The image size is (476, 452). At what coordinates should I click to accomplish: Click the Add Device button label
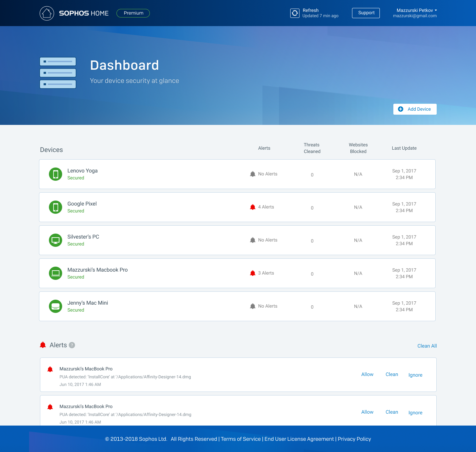(419, 109)
